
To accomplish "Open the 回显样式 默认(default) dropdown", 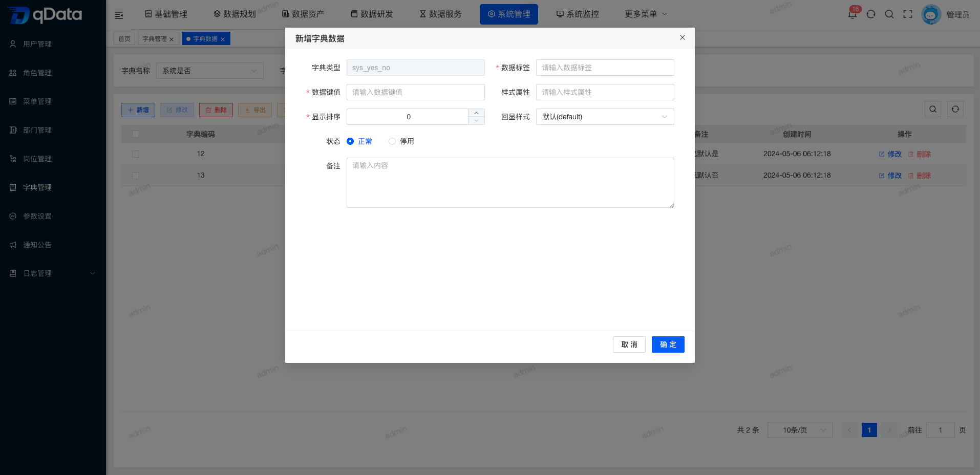I will point(605,117).
